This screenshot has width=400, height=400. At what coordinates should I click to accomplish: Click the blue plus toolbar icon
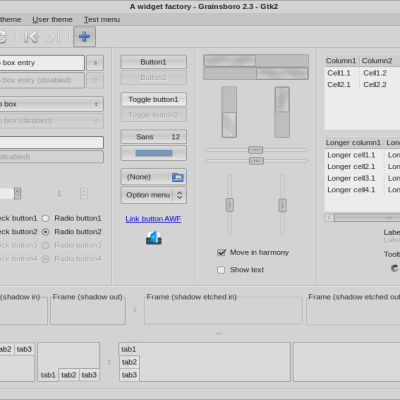(84, 36)
